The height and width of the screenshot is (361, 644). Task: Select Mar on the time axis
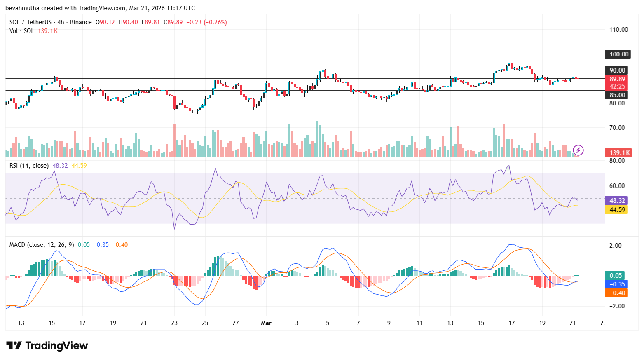266,323
